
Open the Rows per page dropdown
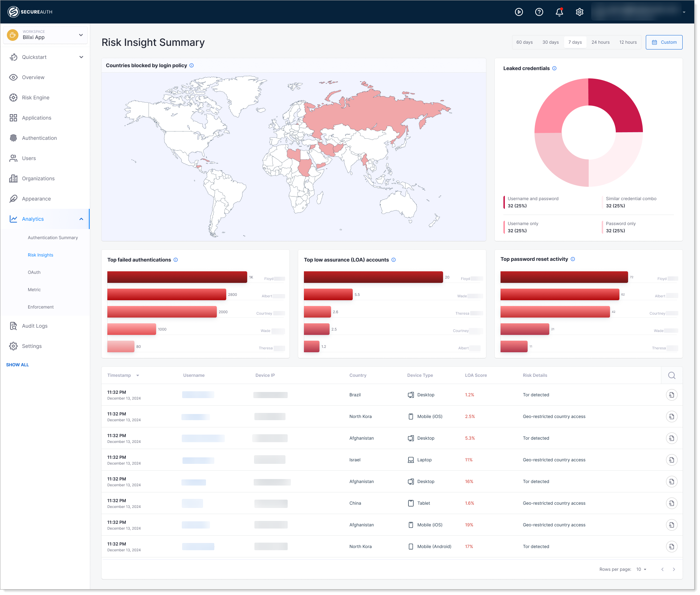640,569
